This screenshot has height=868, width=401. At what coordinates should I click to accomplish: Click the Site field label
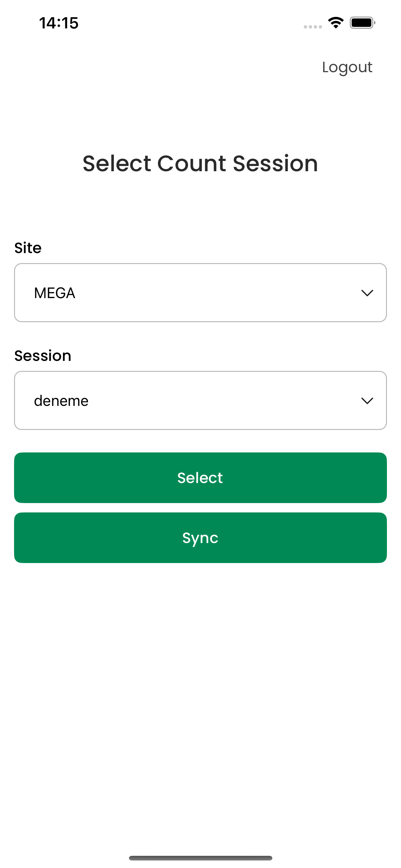point(28,248)
